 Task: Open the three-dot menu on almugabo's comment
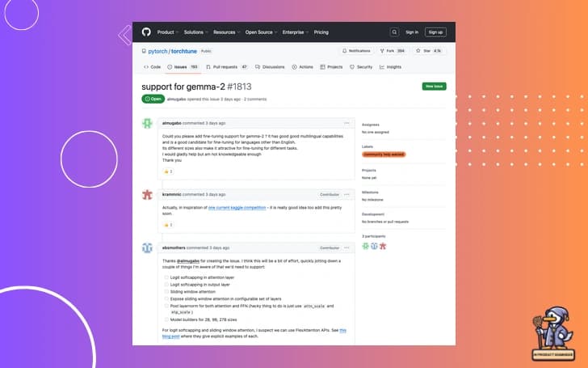[x=346, y=123]
